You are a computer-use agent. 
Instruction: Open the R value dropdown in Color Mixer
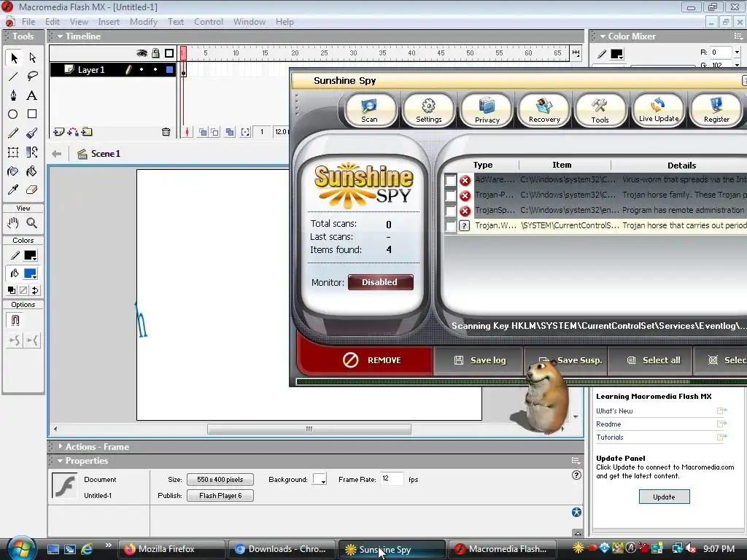click(x=737, y=52)
